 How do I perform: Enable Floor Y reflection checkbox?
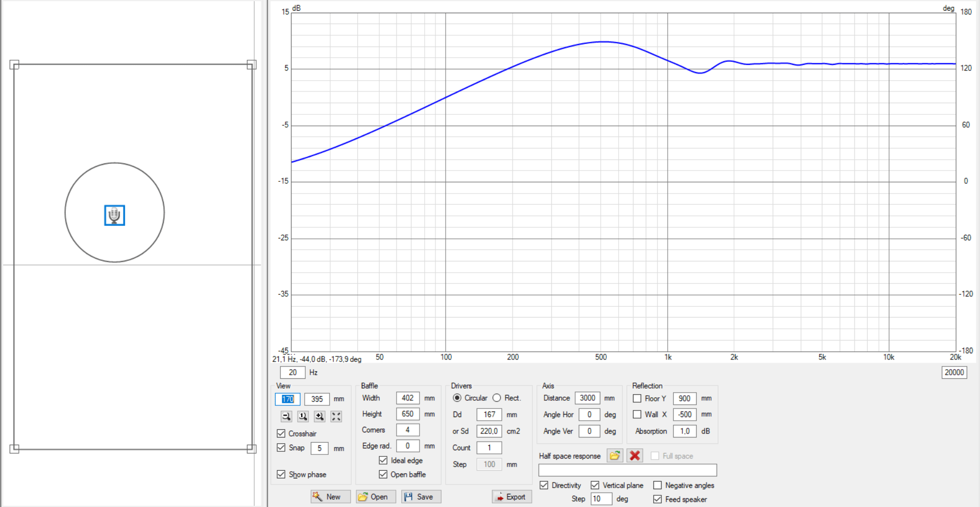click(x=637, y=398)
